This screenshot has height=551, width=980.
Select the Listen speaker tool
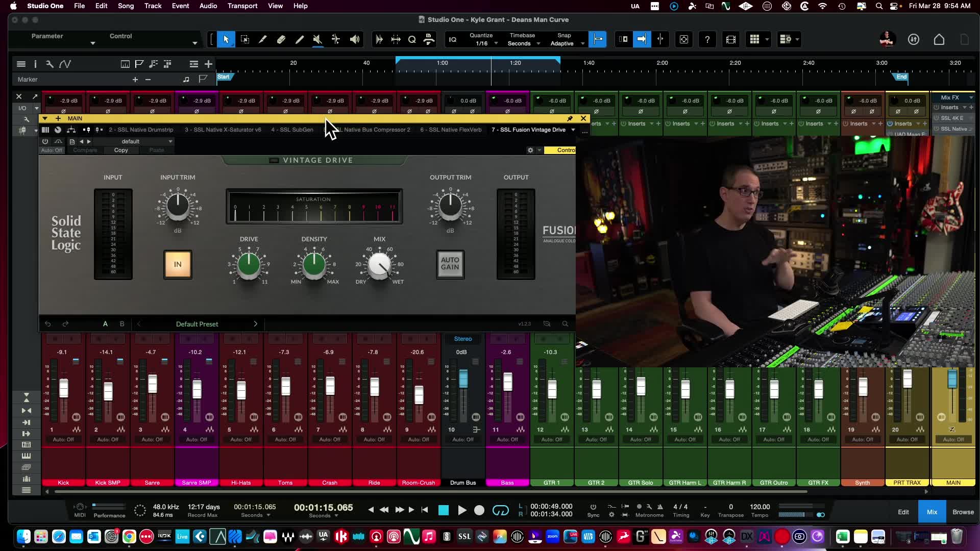tap(355, 39)
